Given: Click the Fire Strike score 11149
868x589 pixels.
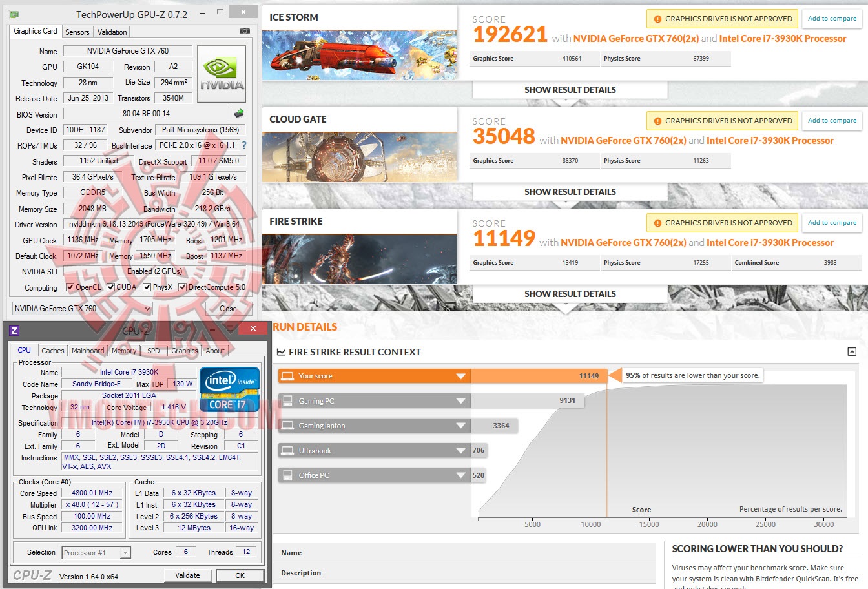Looking at the screenshot, I should 504,239.
